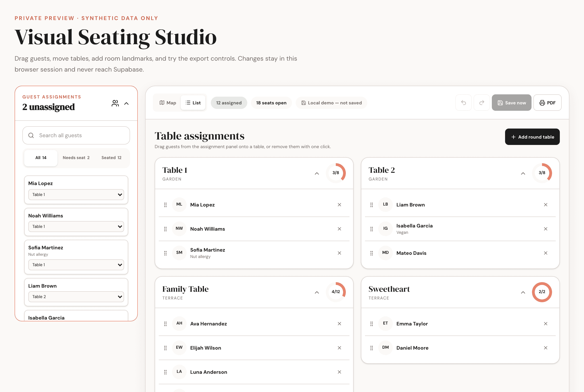Collapse the Table 2 card
The height and width of the screenshot is (392, 584).
tap(523, 173)
